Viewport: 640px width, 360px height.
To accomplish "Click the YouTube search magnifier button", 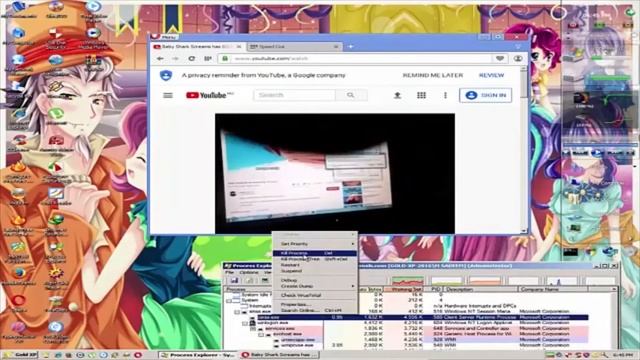I will 351,95.
